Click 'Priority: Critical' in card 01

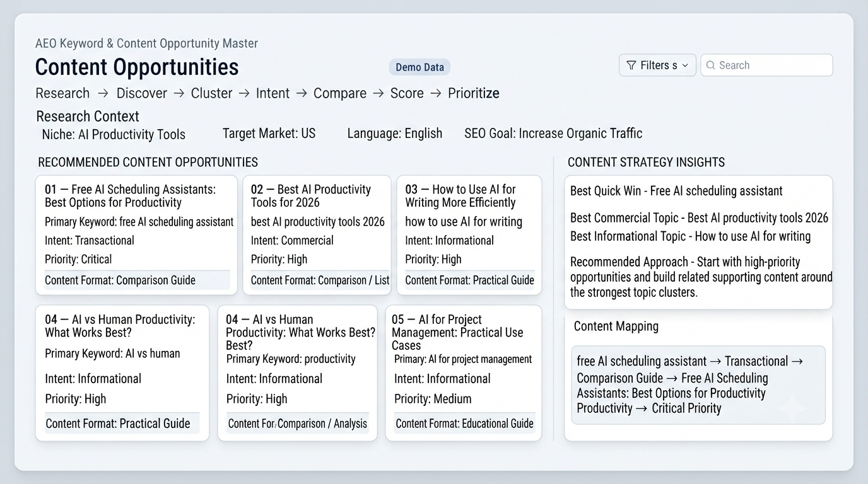tap(78, 259)
